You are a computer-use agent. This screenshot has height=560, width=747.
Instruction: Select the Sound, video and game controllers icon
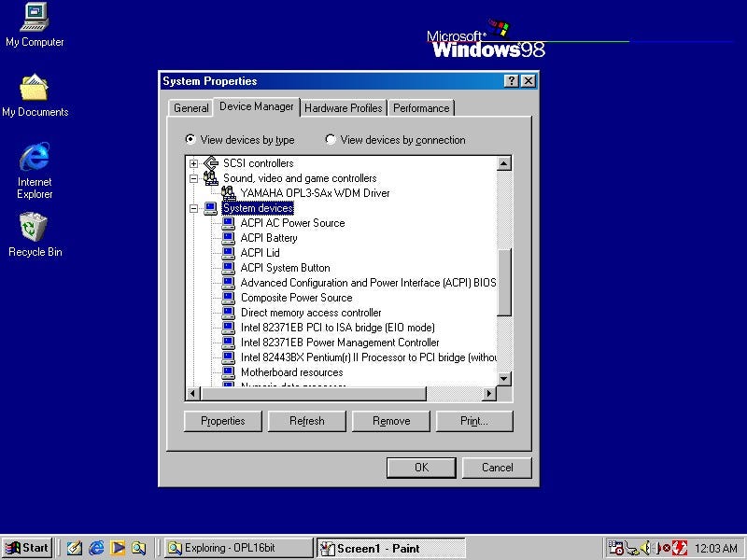click(211, 178)
